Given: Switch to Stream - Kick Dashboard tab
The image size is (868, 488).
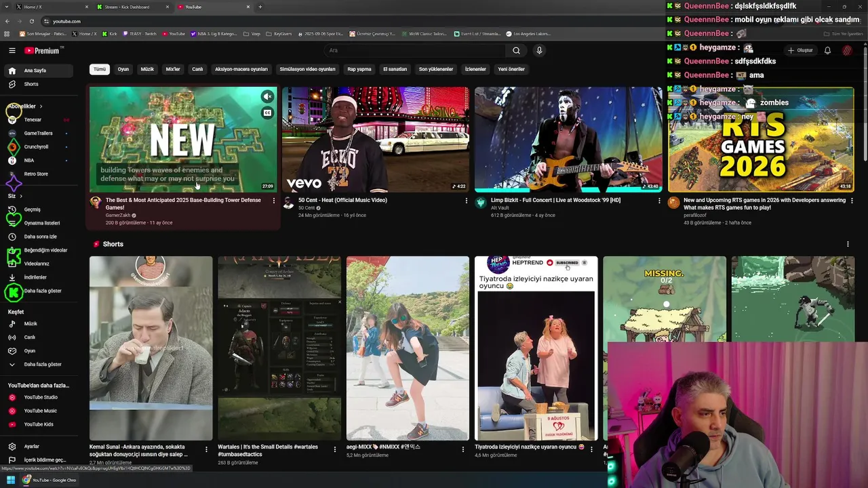Looking at the screenshot, I should pos(132,7).
